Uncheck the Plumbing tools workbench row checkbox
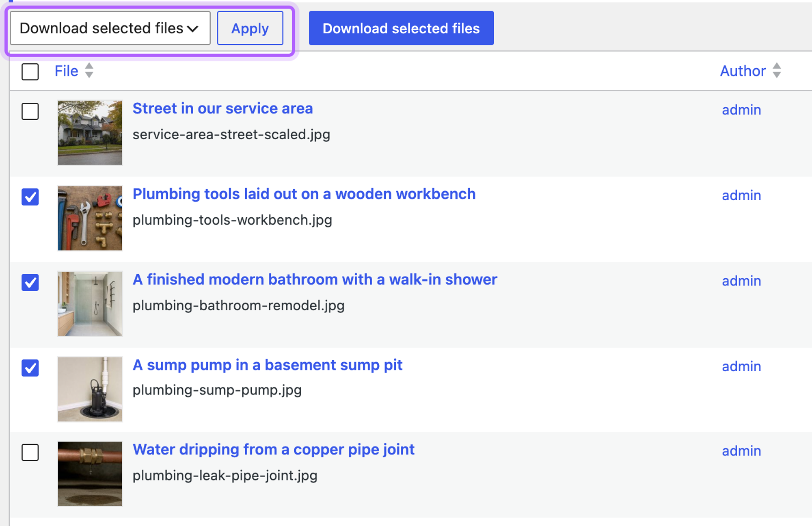 (x=30, y=197)
